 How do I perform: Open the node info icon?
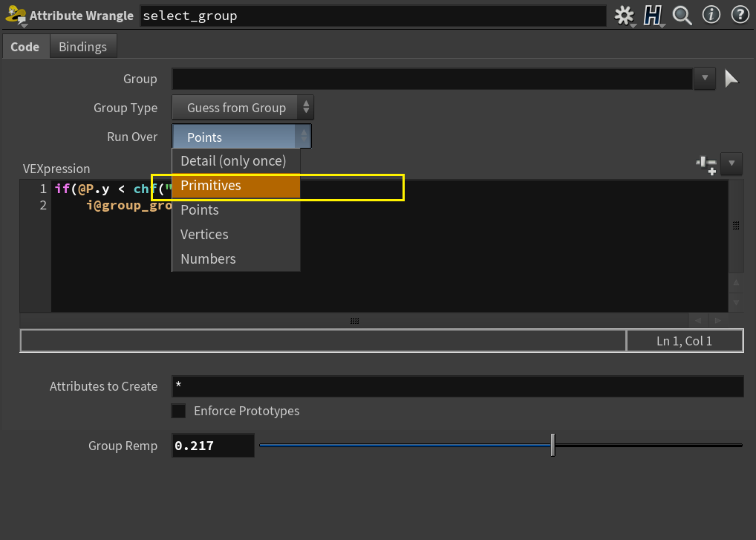(711, 15)
